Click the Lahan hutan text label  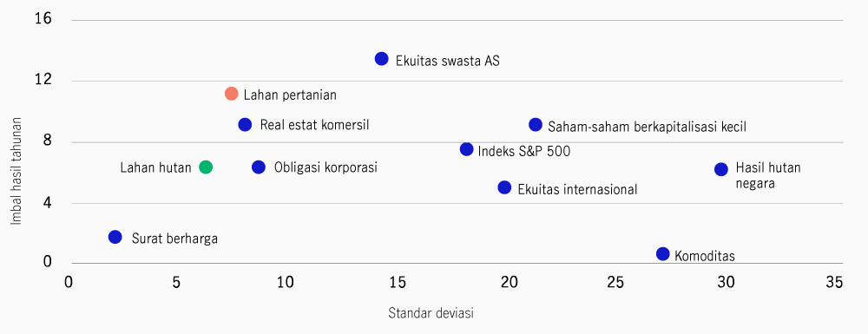(x=155, y=167)
